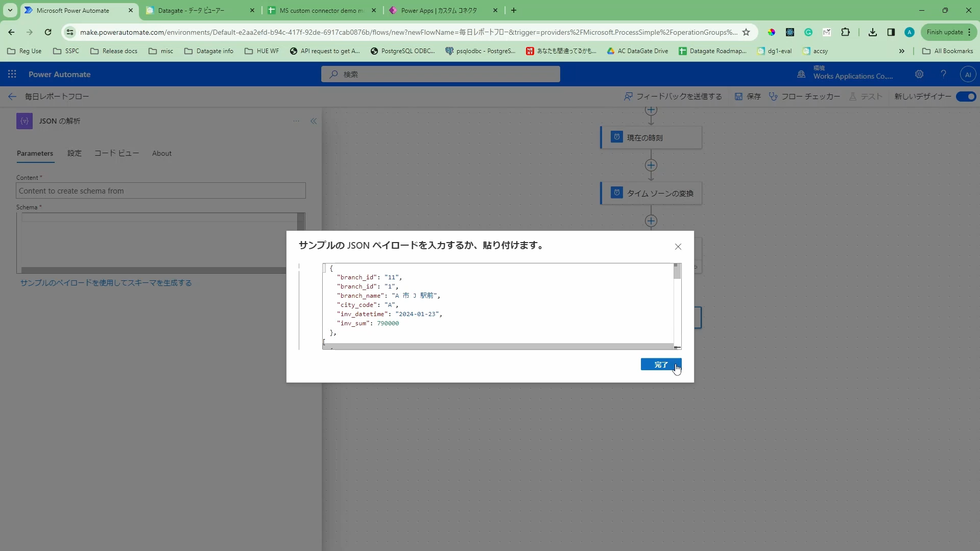Click サンプルのペイロードを使用してスキーマを生成する link
Screen dimensions: 980x551
click(x=106, y=283)
